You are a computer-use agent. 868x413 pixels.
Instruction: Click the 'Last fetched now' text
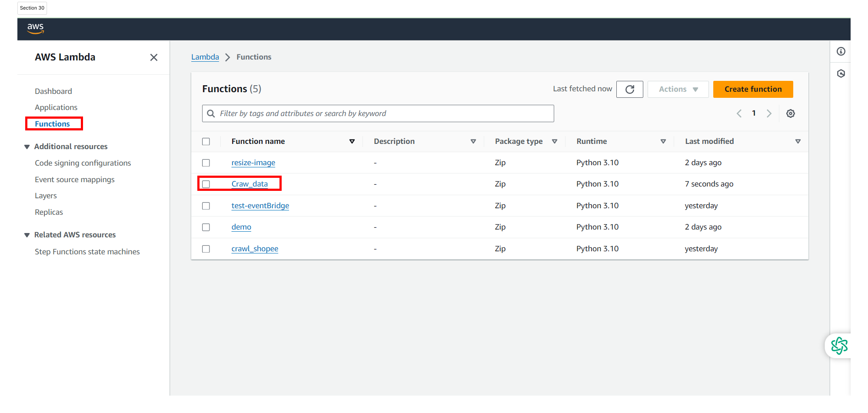tap(582, 89)
